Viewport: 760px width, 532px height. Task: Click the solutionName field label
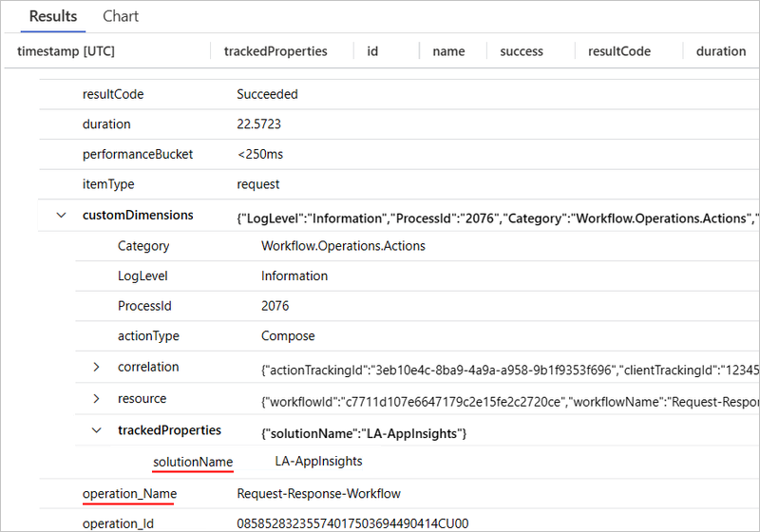click(x=193, y=463)
